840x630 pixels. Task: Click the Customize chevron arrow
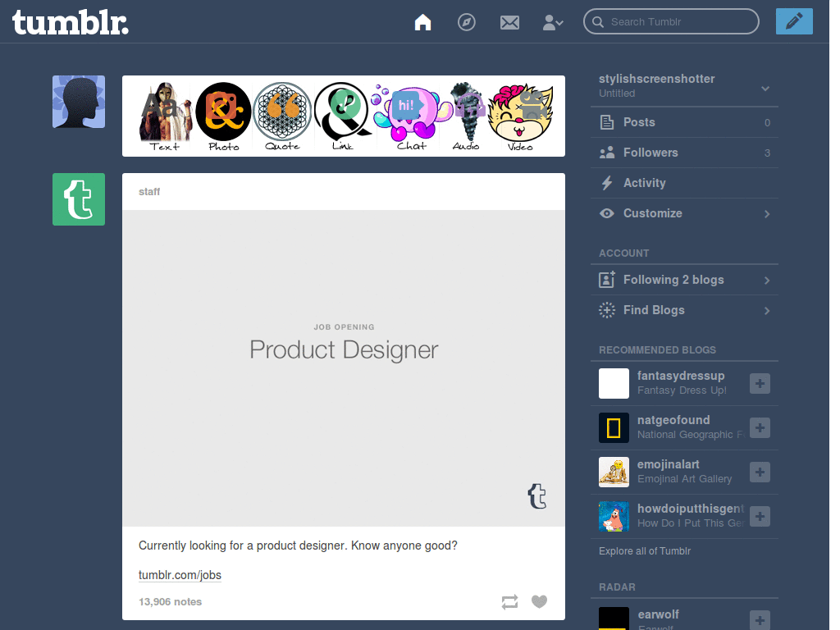[767, 214]
